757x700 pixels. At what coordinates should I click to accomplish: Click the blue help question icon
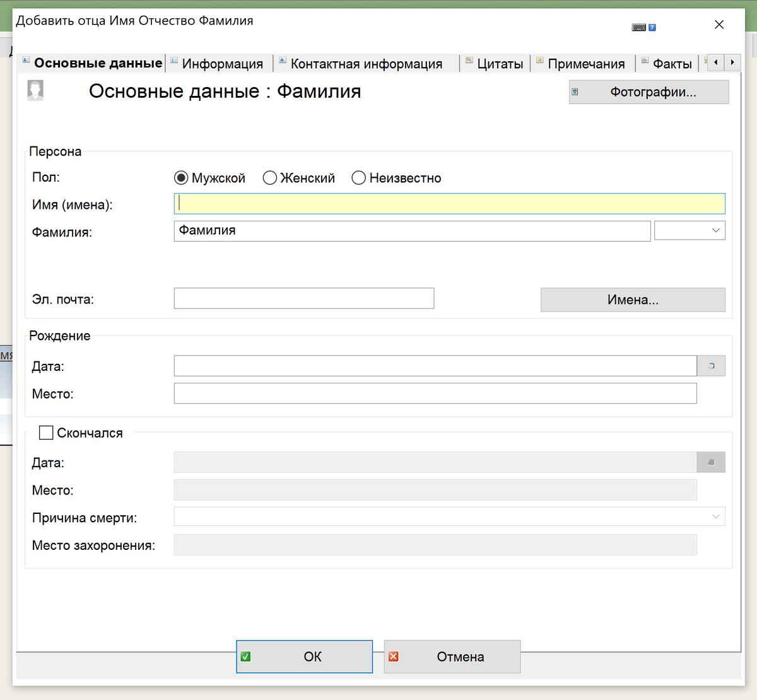pyautogui.click(x=652, y=27)
